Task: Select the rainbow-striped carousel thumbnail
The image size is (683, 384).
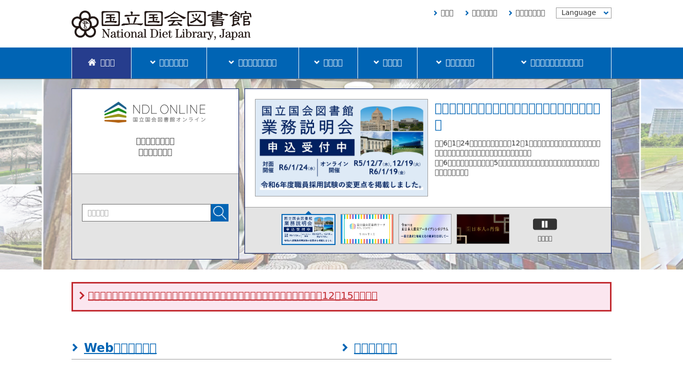Action: coord(367,229)
